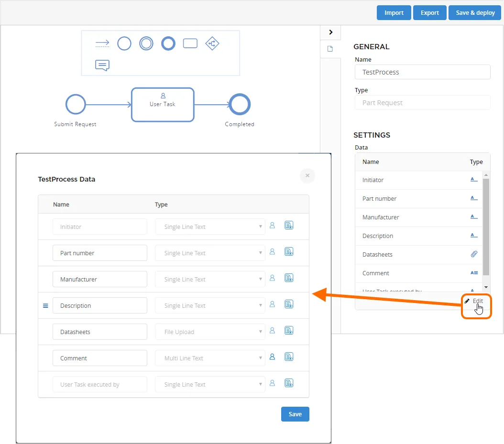Click form icon in Initiator row

289,226
